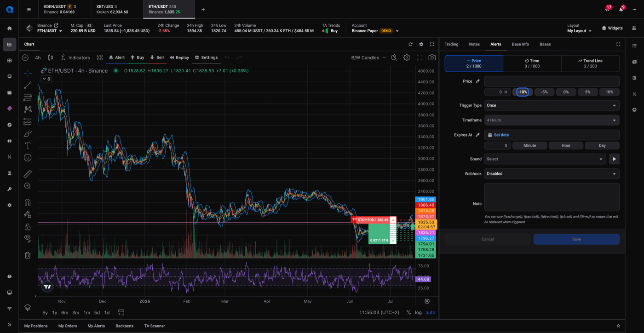Open the Webhook Disabled dropdown

tap(552, 174)
